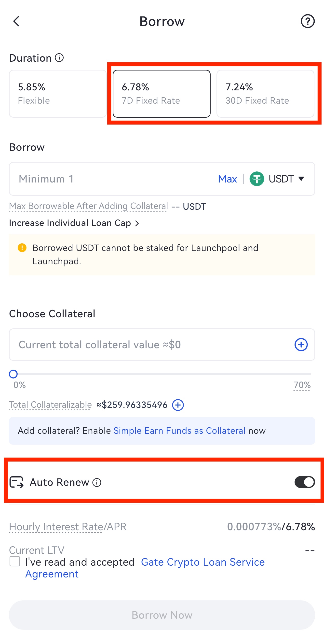Tap the back arrow icon
Viewport: 324px width, 644px height.
point(16,21)
